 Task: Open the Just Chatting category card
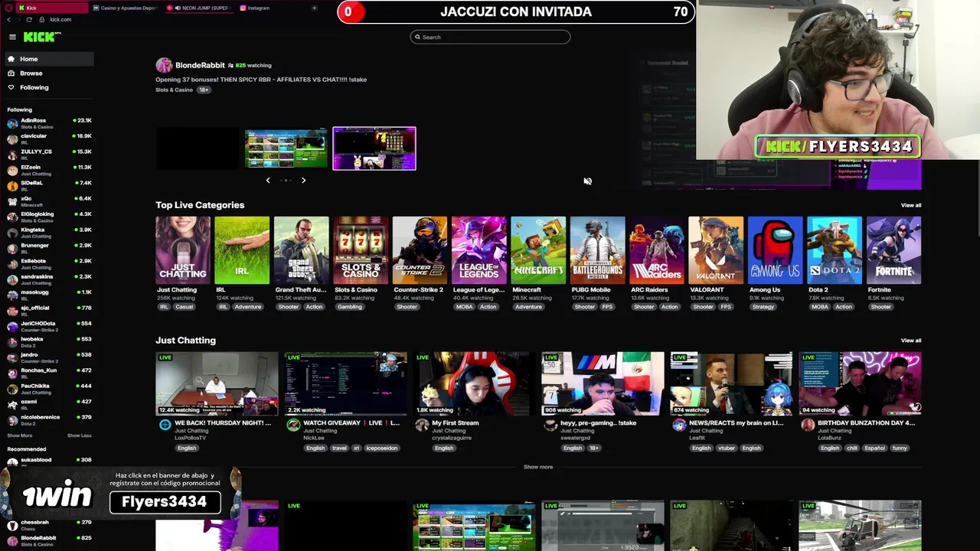[x=182, y=250]
